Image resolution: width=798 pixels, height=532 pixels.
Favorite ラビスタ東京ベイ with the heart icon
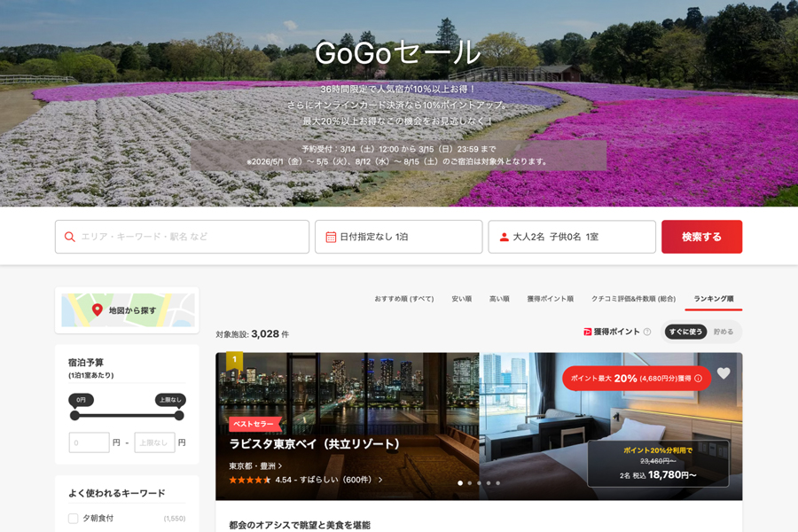point(724,373)
